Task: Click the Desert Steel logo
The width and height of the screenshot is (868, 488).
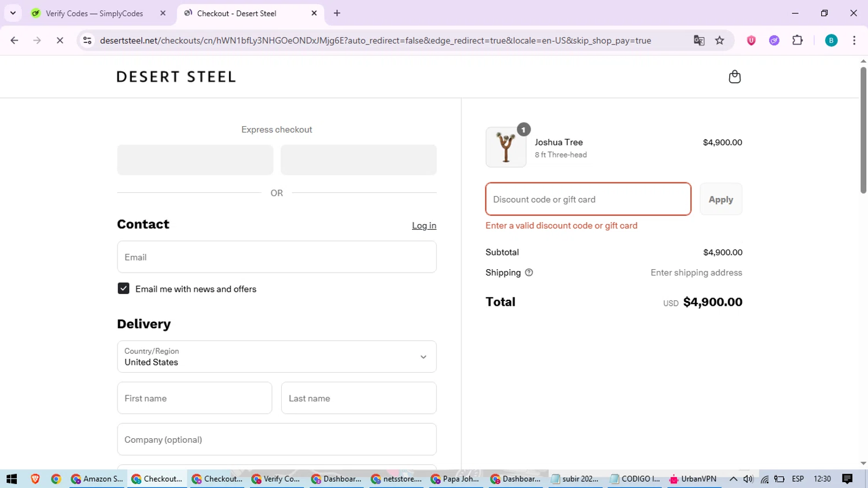Action: tap(176, 77)
